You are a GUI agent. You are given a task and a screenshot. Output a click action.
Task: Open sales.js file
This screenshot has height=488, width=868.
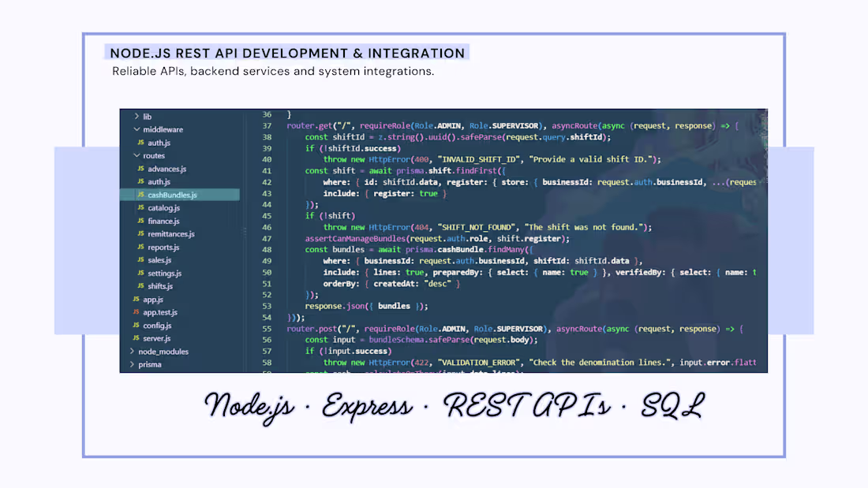pyautogui.click(x=159, y=260)
